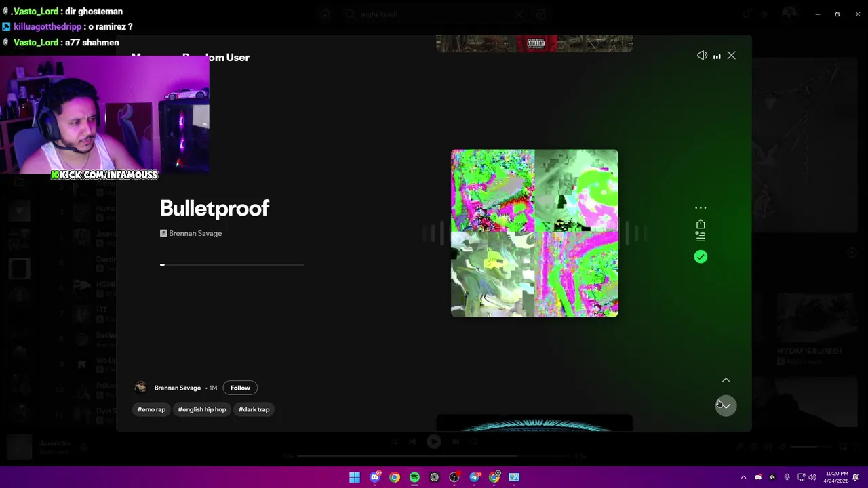Image resolution: width=868 pixels, height=488 pixels.
Task: Open network settings from tray
Action: click(801, 477)
